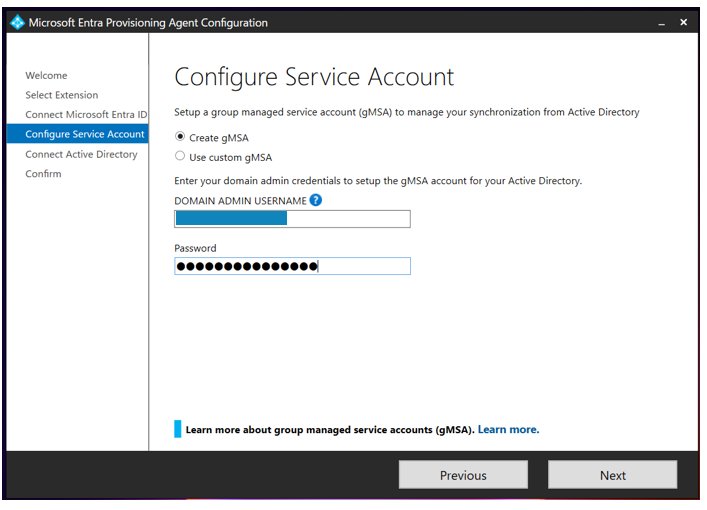Jump to the Confirm step
Screen dimensions: 707x510
click(x=43, y=174)
